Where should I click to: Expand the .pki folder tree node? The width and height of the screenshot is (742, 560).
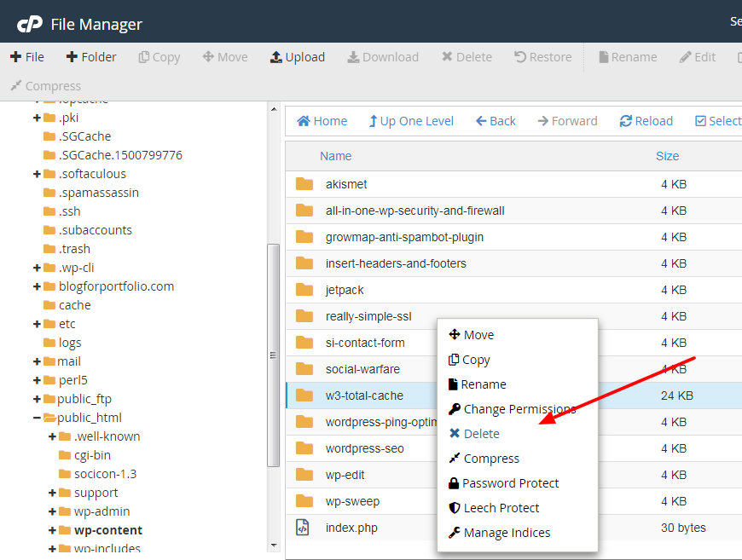click(37, 118)
